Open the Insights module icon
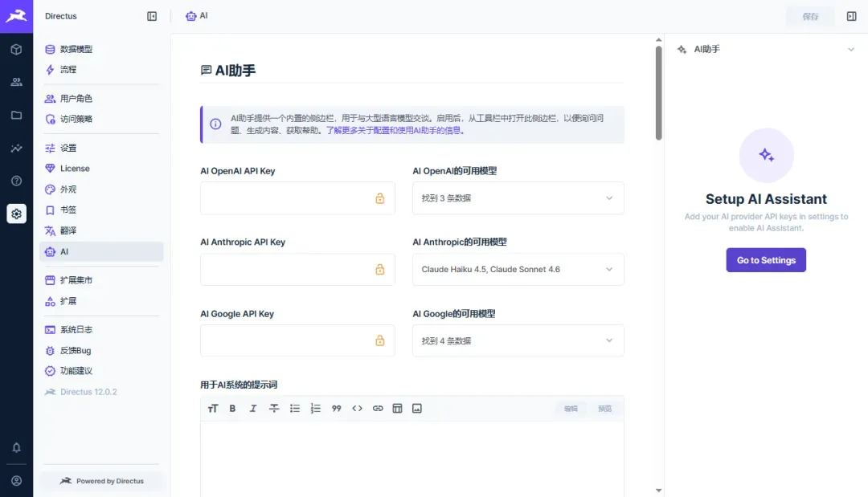This screenshot has height=497, width=868. pos(17,149)
